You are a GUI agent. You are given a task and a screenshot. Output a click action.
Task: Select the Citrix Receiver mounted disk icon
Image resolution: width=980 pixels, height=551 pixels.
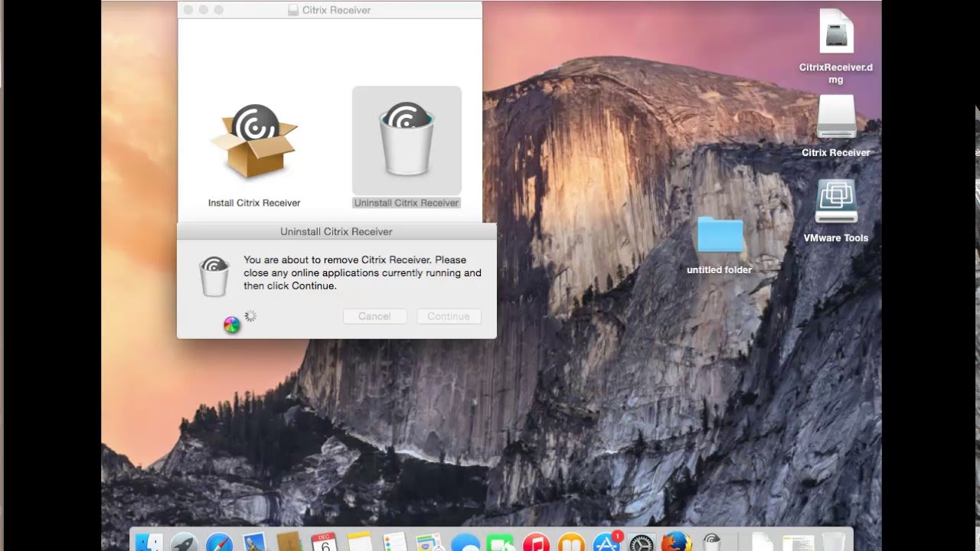[x=836, y=117]
